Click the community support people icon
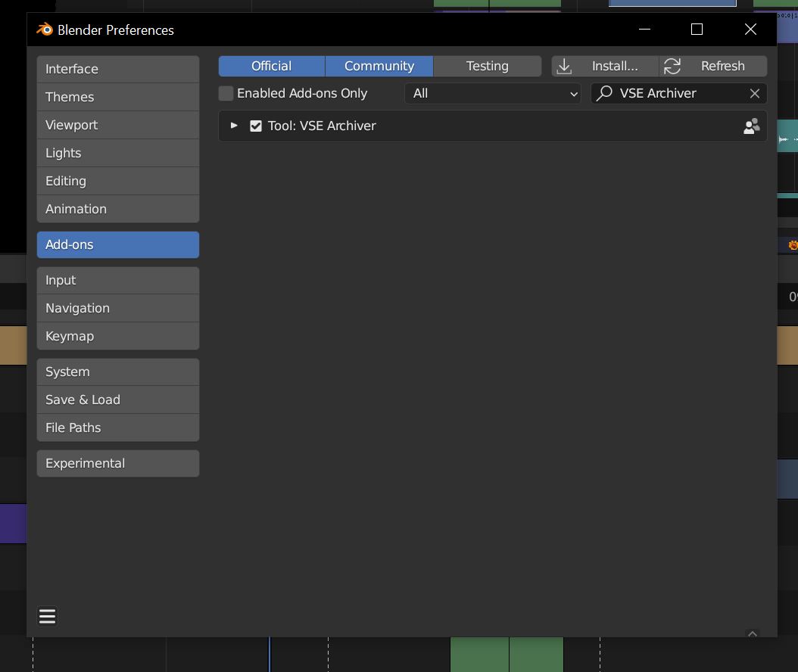Image resolution: width=798 pixels, height=672 pixels. tap(751, 126)
